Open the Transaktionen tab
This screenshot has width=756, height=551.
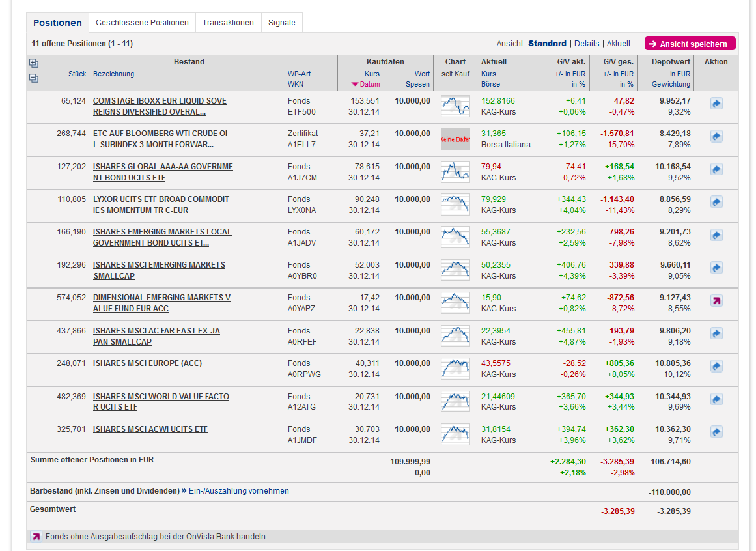[x=228, y=23]
